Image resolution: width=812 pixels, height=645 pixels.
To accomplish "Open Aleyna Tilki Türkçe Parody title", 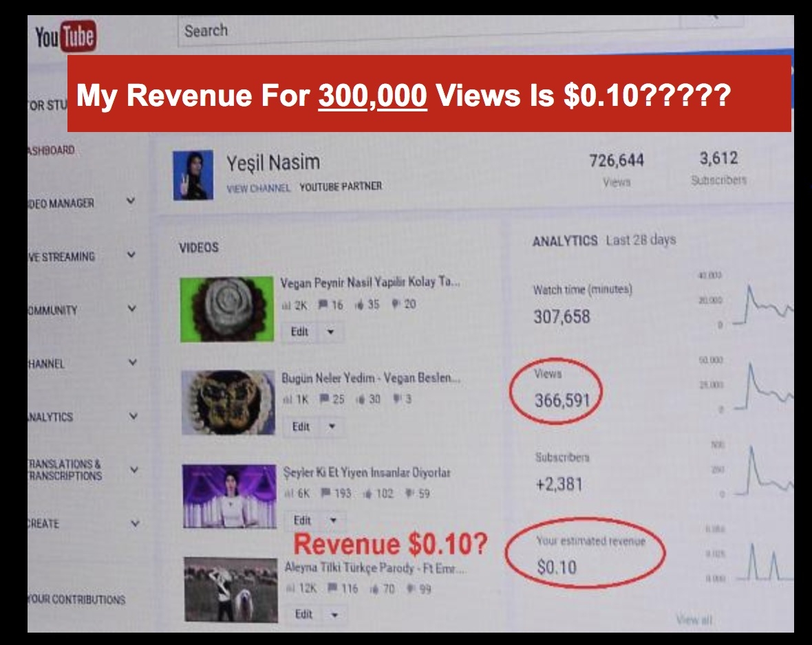I will [x=375, y=568].
